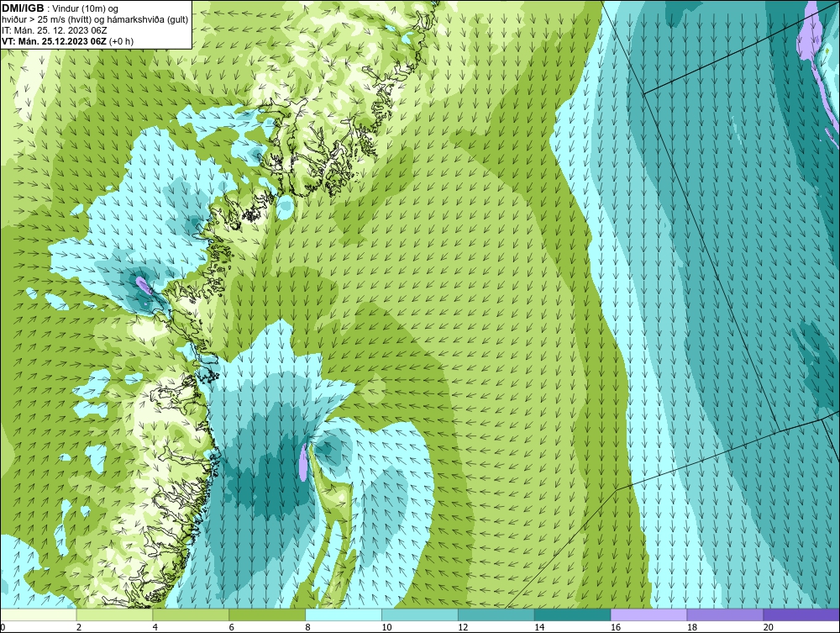Viewport: 840px width, 633px height.
Task: Click the 2–4 m/s light green swatch
Action: [114, 615]
